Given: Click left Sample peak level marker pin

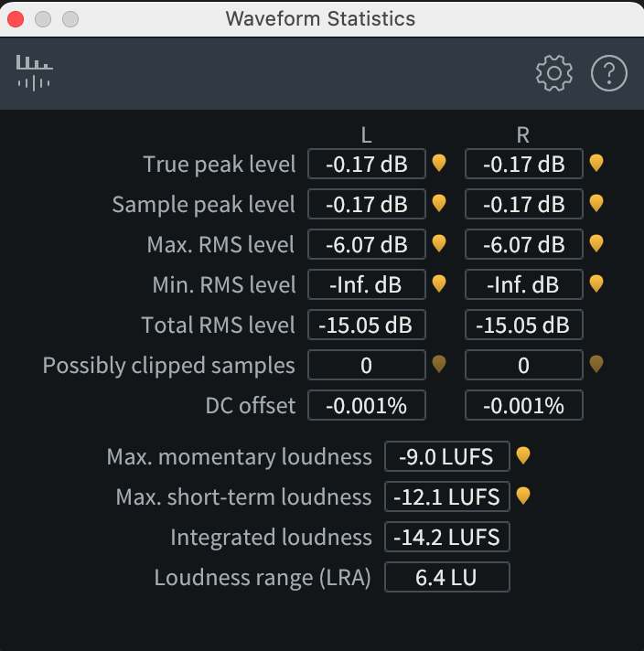Looking at the screenshot, I should 439,203.
